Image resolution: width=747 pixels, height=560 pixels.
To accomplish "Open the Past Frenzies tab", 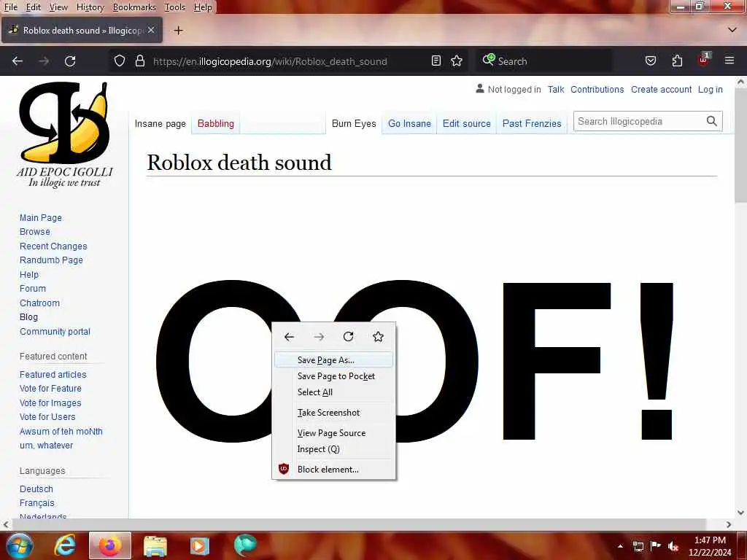I will point(532,123).
